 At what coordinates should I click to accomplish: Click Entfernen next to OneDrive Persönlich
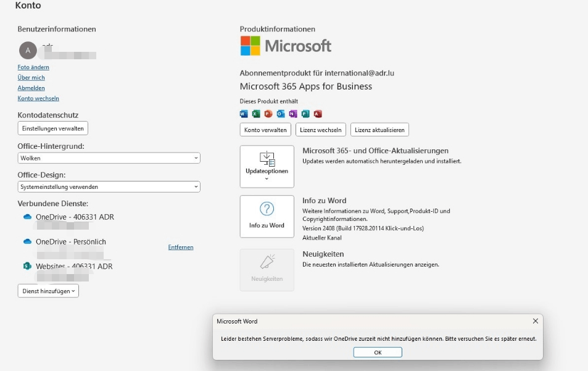point(181,247)
